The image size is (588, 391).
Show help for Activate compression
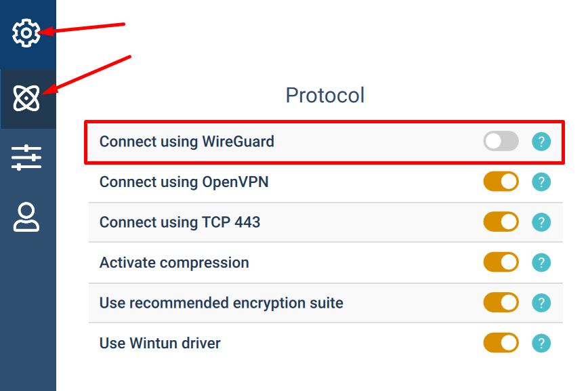coord(541,262)
